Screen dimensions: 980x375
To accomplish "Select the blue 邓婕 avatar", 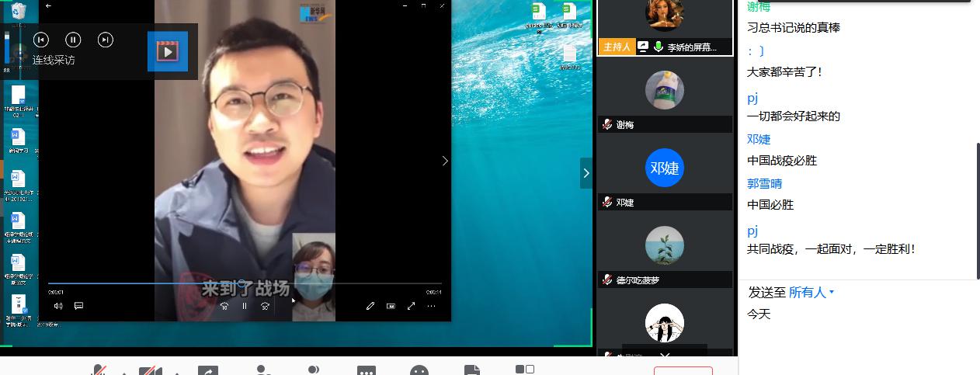I will point(665,168).
